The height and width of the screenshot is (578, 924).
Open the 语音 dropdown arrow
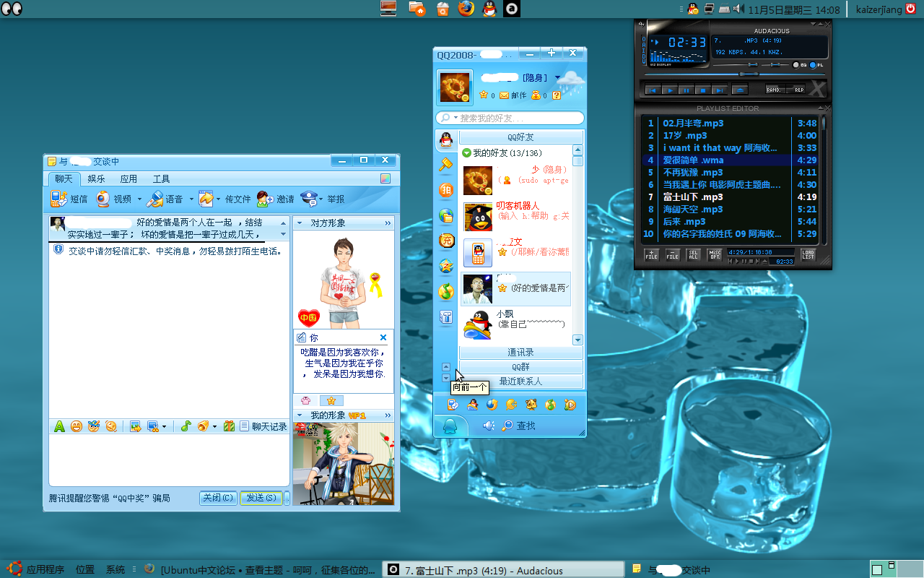(191, 199)
